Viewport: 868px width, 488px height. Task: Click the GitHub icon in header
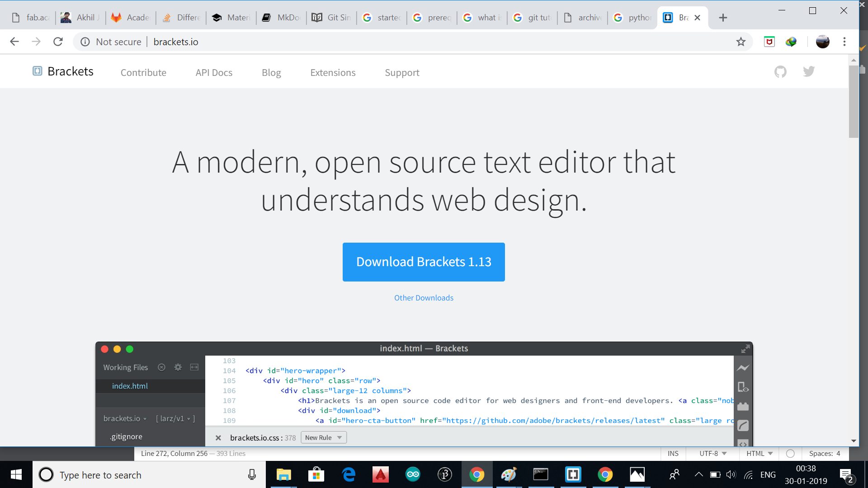pyautogui.click(x=780, y=72)
